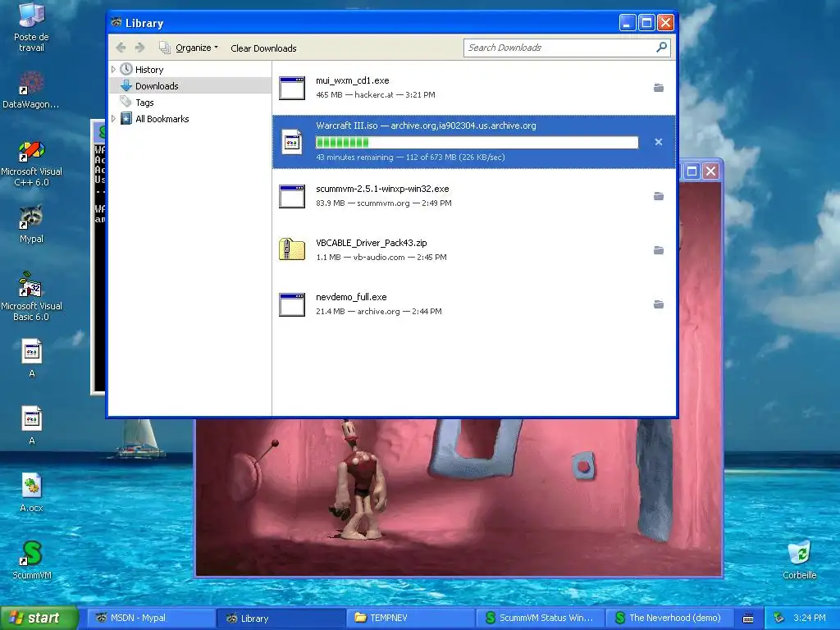Go back with the Library back arrow
The width and height of the screenshot is (840, 630).
point(121,48)
